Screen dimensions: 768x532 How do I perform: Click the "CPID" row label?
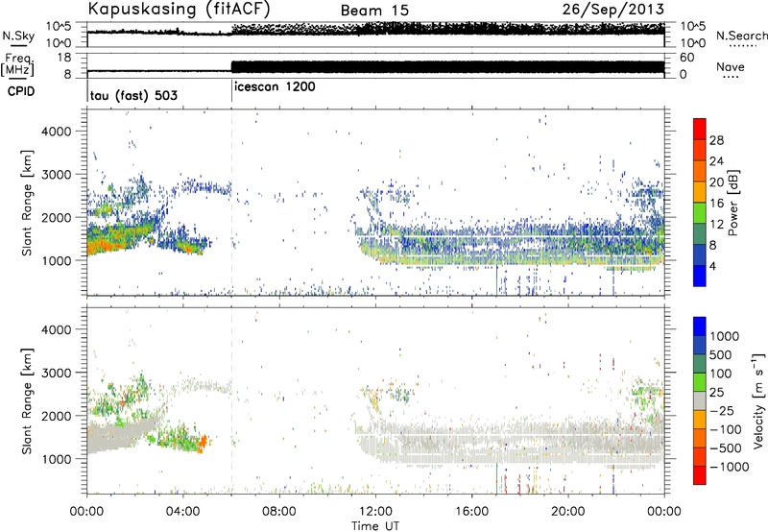point(21,91)
